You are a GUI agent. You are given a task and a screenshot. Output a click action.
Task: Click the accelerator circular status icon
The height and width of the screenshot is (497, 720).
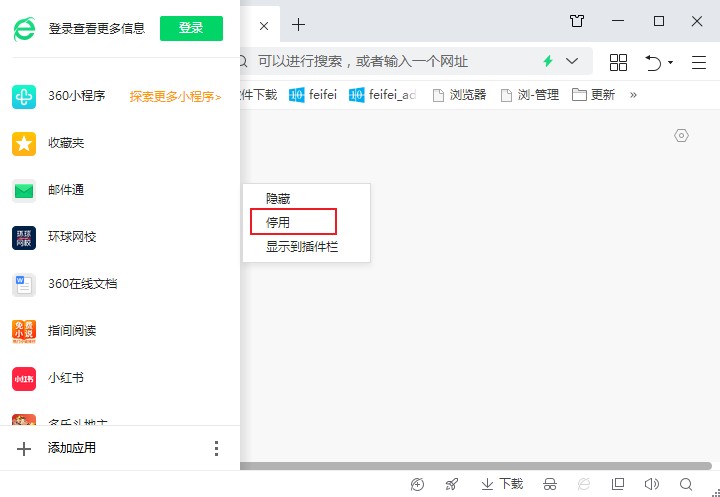click(417, 484)
